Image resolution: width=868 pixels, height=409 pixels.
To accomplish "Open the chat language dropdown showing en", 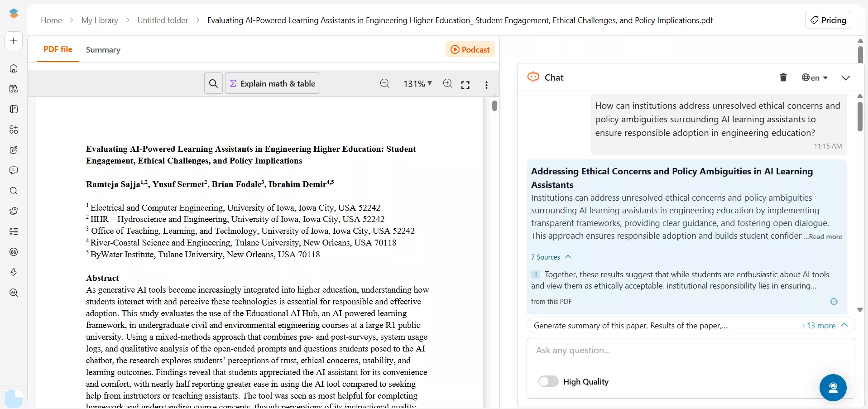I will tap(814, 77).
